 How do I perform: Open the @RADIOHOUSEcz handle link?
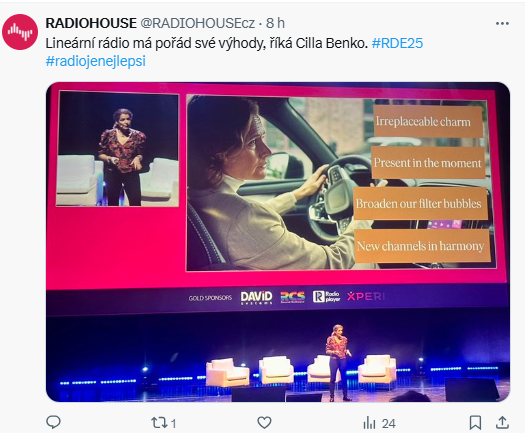click(197, 23)
